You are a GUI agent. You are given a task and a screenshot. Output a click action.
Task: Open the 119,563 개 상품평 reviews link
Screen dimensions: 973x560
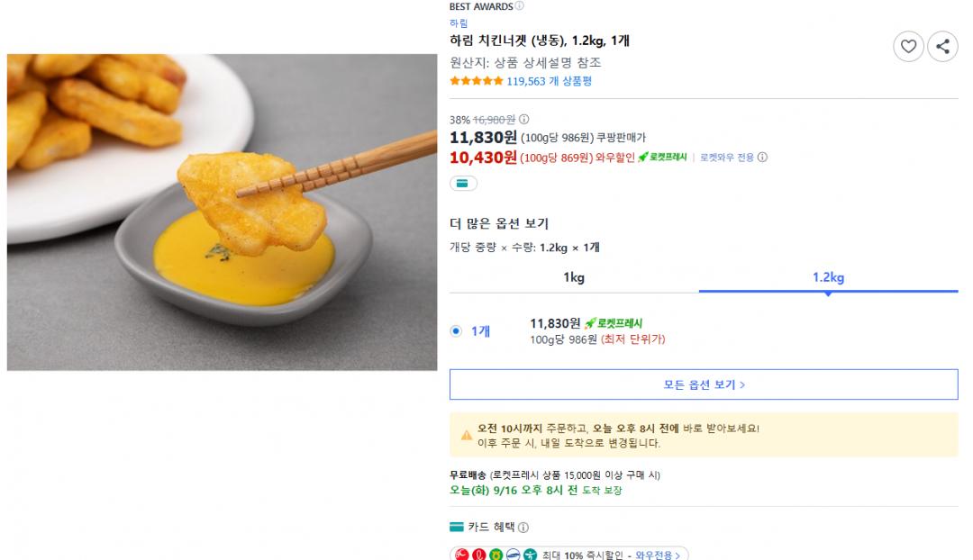pyautogui.click(x=549, y=81)
